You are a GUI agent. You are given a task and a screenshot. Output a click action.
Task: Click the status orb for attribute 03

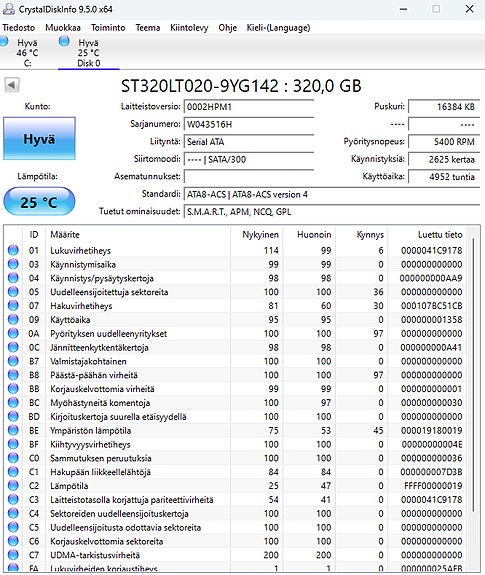(x=13, y=264)
